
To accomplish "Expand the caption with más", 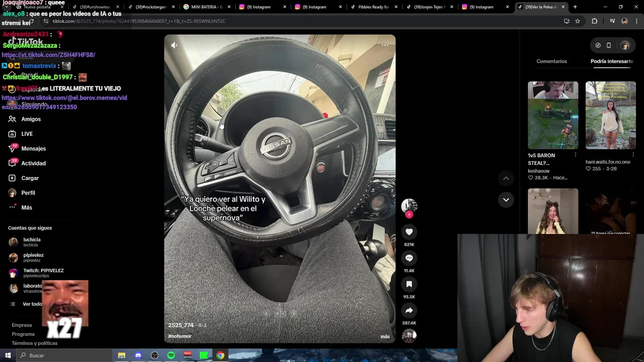I will click(385, 336).
